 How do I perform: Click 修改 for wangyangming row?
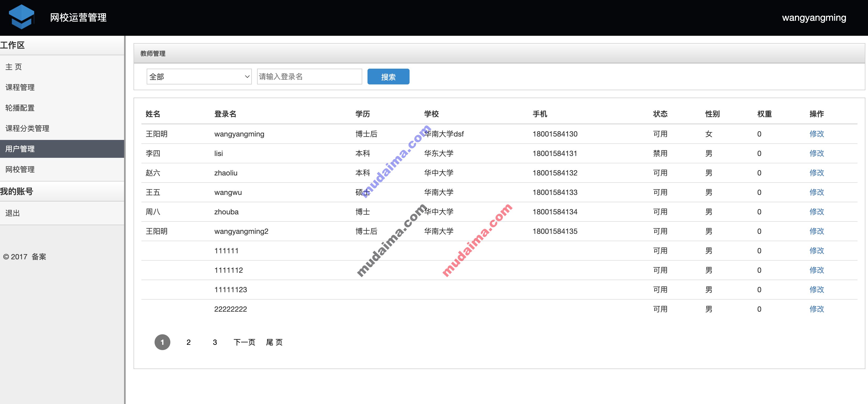[x=816, y=134]
